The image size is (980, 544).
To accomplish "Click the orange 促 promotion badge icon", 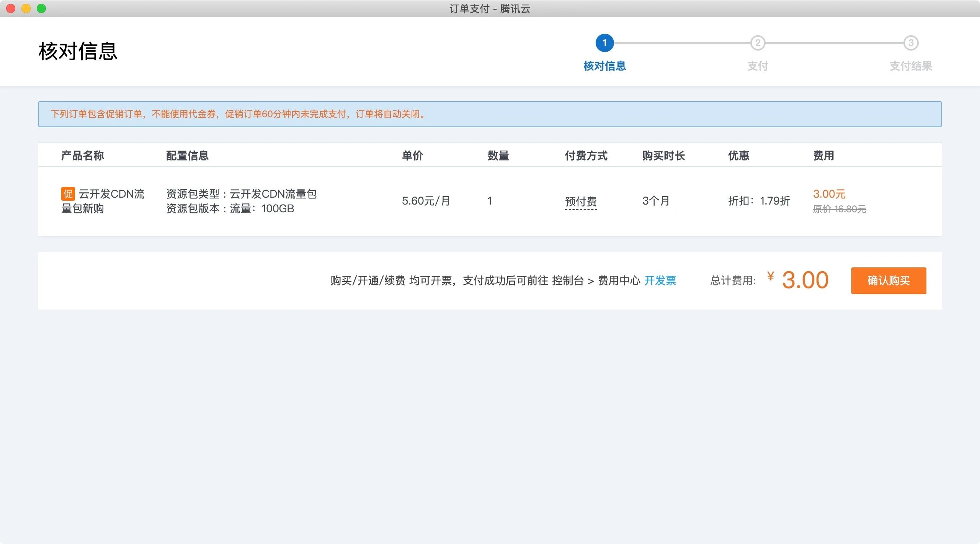I will point(68,194).
